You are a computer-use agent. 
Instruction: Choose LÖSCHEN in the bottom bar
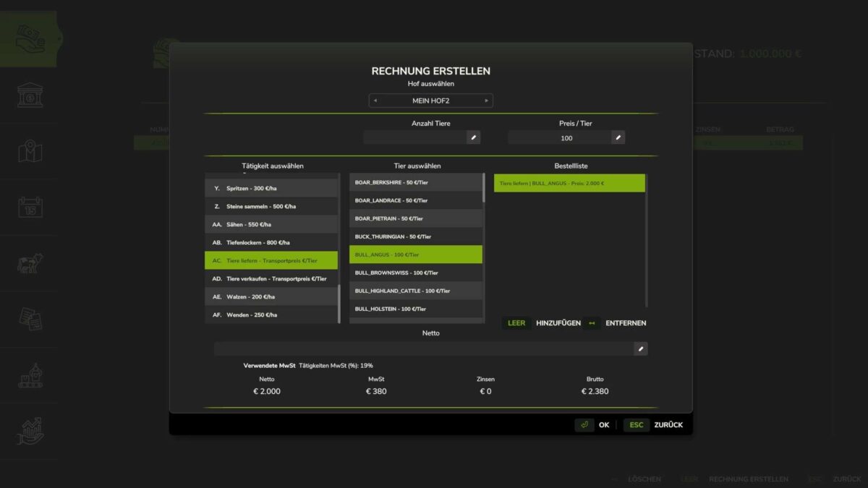click(x=644, y=479)
